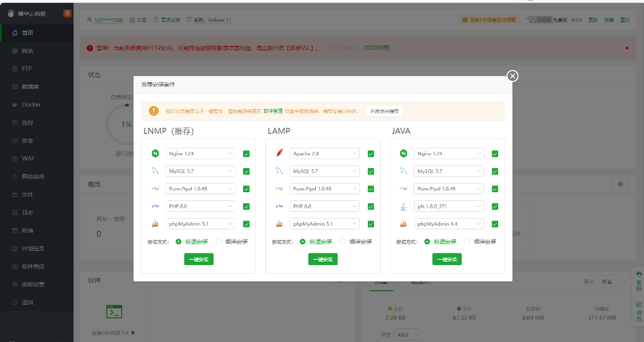Select 极速安装 radio in JAVA column
644x342 pixels.
[427, 241]
